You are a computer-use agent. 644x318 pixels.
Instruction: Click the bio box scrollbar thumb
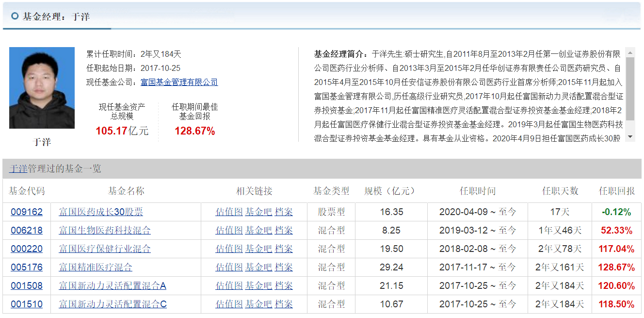(630, 89)
